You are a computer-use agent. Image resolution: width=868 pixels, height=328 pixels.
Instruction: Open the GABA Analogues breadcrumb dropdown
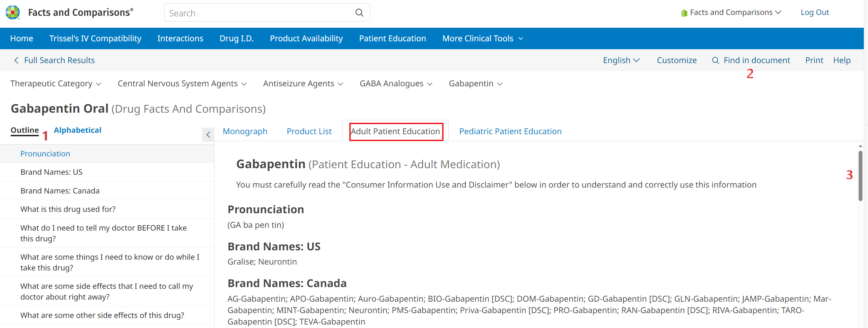point(396,84)
